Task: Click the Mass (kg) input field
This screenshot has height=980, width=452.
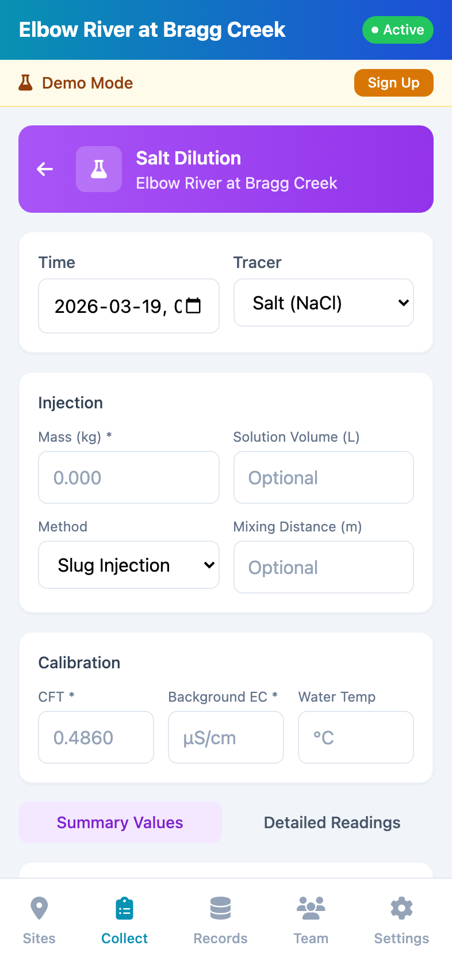Action: [128, 477]
